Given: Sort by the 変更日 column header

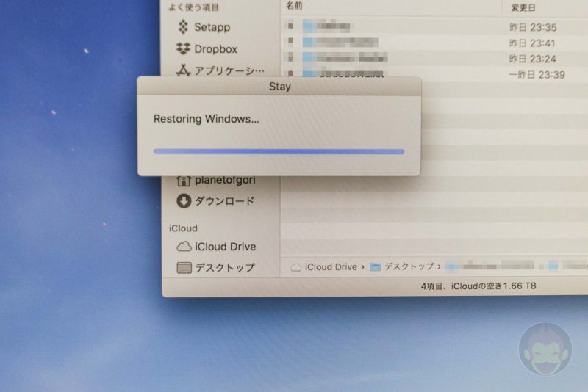Looking at the screenshot, I should tap(523, 7).
